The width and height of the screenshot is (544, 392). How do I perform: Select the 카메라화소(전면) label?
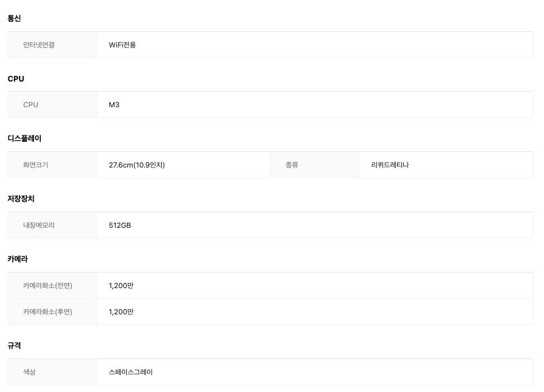[48, 285]
